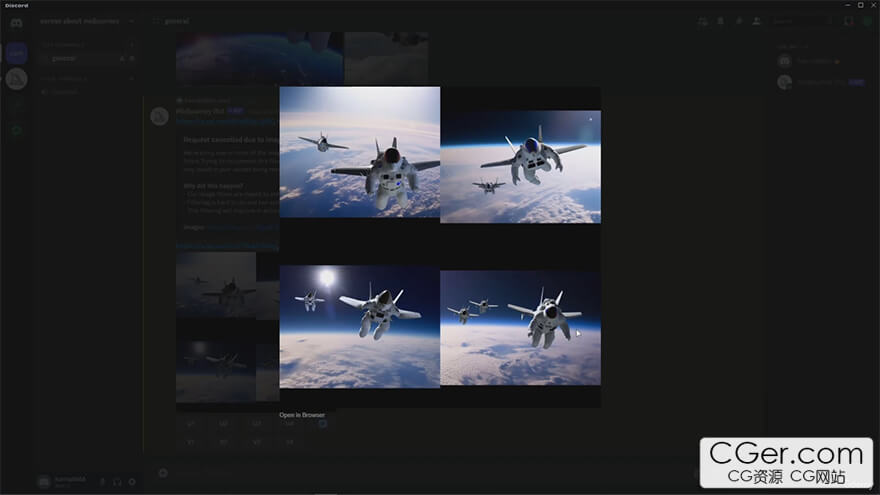Screen dimensions: 880x495
Task: Open notification settings bell icon
Action: pyautogui.click(x=720, y=21)
